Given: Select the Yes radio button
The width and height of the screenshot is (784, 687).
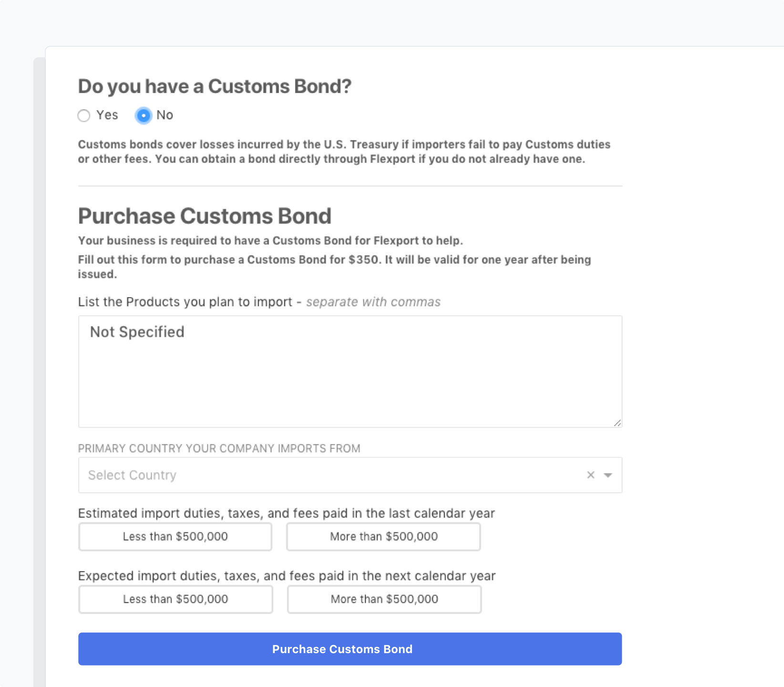Looking at the screenshot, I should tap(84, 115).
